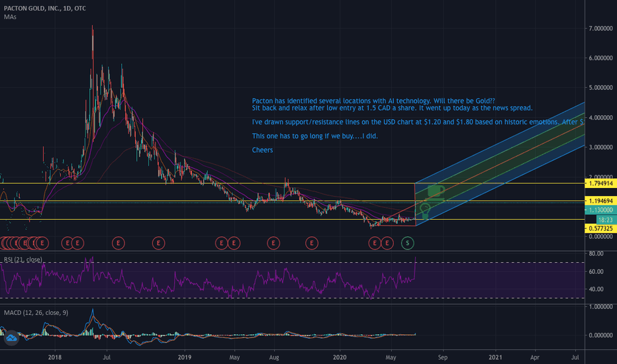
Task: Select the RSI (21, close) indicator label
Action: click(x=23, y=259)
